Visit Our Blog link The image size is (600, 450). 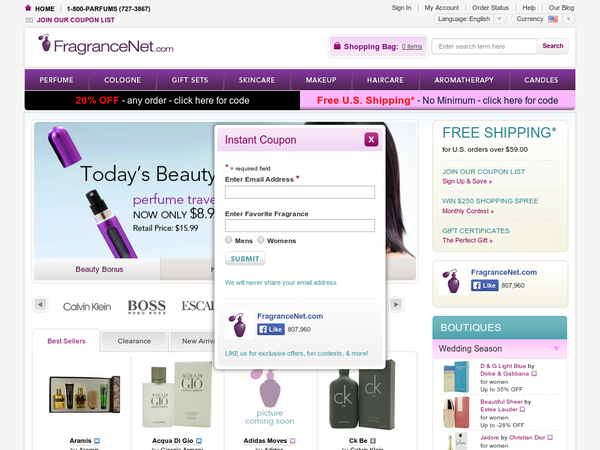coord(561,8)
